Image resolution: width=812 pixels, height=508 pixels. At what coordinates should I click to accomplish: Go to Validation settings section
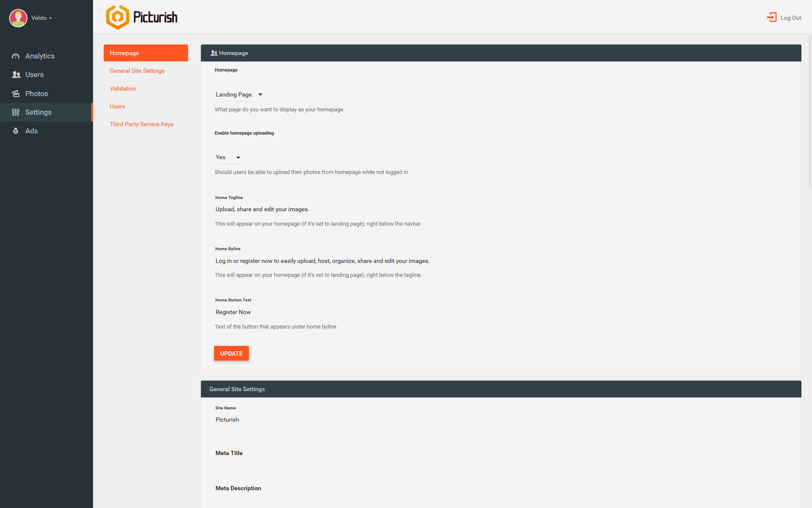123,88
